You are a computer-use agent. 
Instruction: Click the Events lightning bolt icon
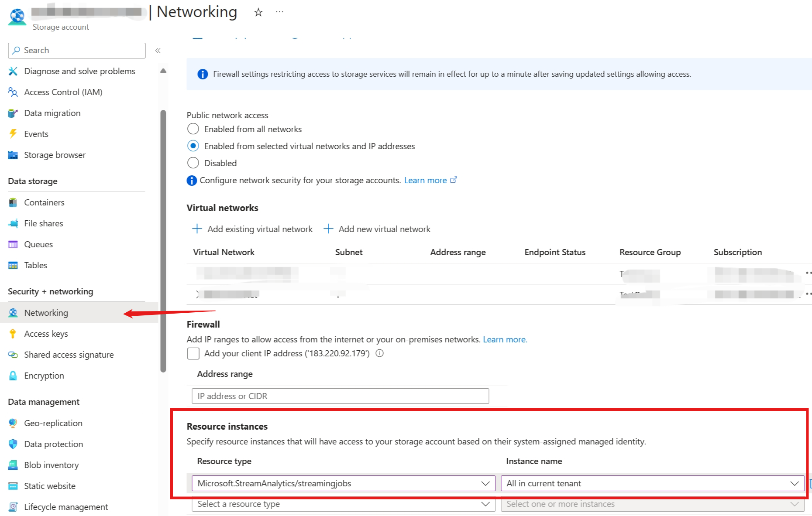[x=13, y=134]
